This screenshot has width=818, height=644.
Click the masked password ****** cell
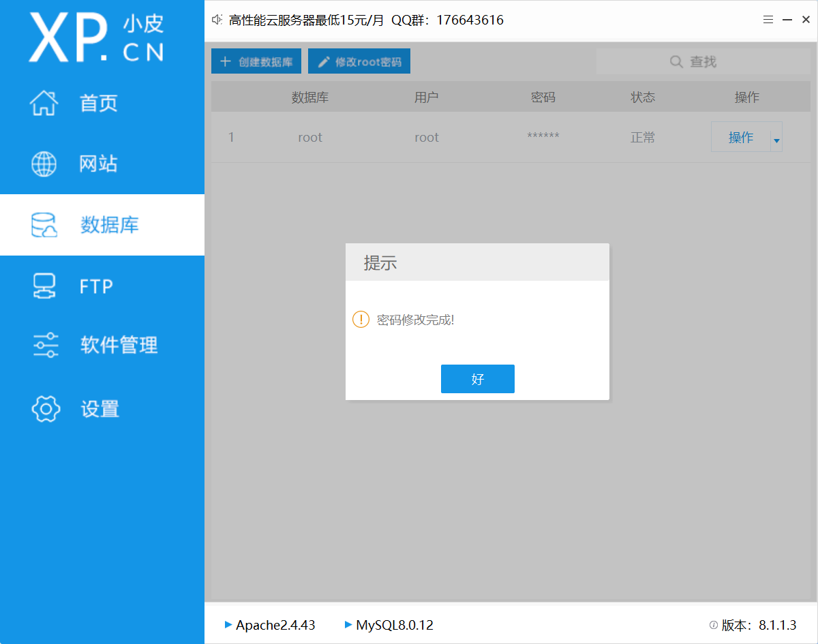coord(543,136)
